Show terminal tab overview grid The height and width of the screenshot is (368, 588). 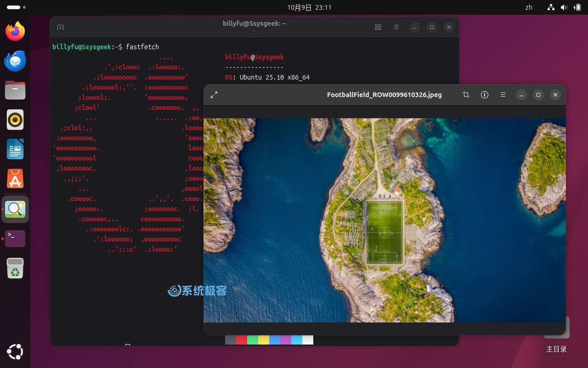point(378,28)
